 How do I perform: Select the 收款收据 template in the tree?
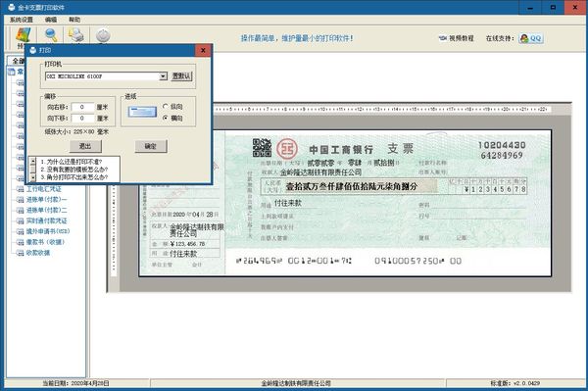click(x=37, y=253)
